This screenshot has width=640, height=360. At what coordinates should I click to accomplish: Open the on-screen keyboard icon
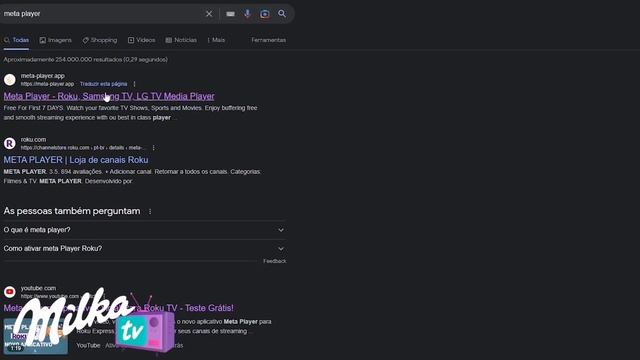[x=230, y=14]
